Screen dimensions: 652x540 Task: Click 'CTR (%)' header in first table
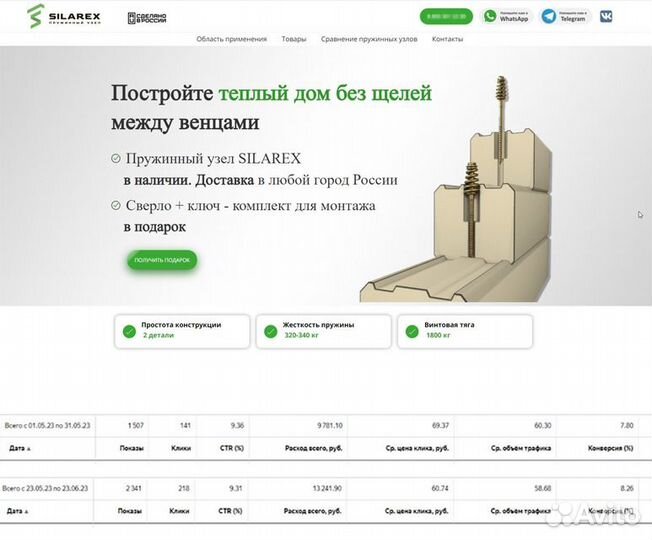[x=232, y=448]
